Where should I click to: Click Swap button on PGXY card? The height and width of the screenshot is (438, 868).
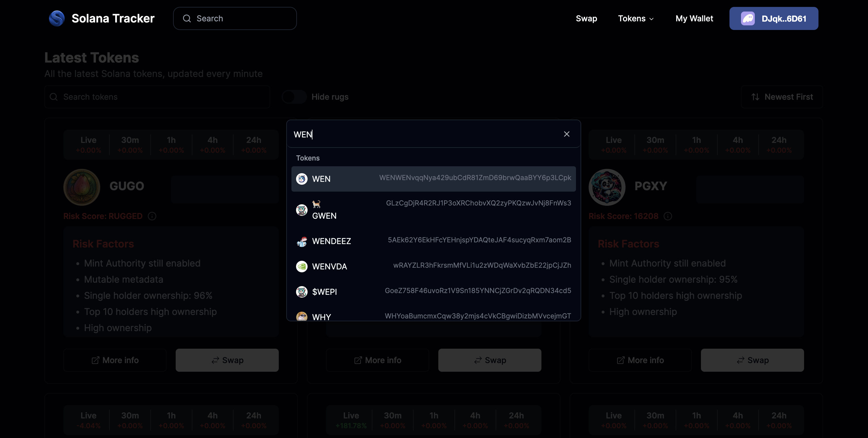click(753, 360)
